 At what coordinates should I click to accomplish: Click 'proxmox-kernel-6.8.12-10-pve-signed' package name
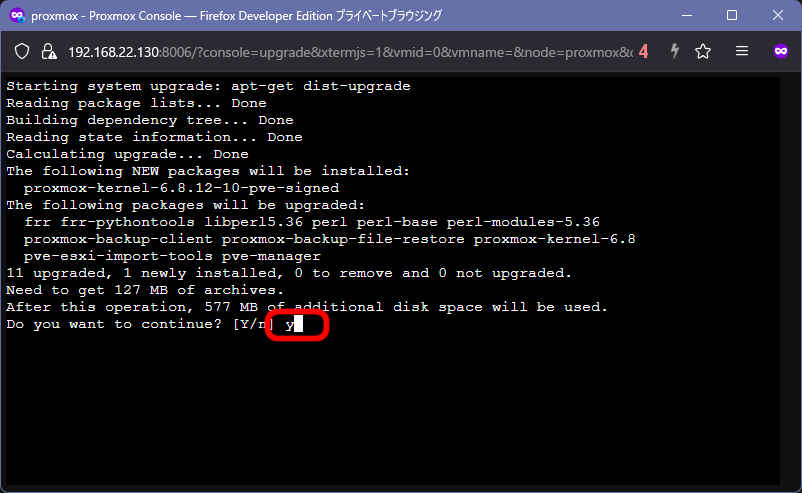click(x=181, y=188)
